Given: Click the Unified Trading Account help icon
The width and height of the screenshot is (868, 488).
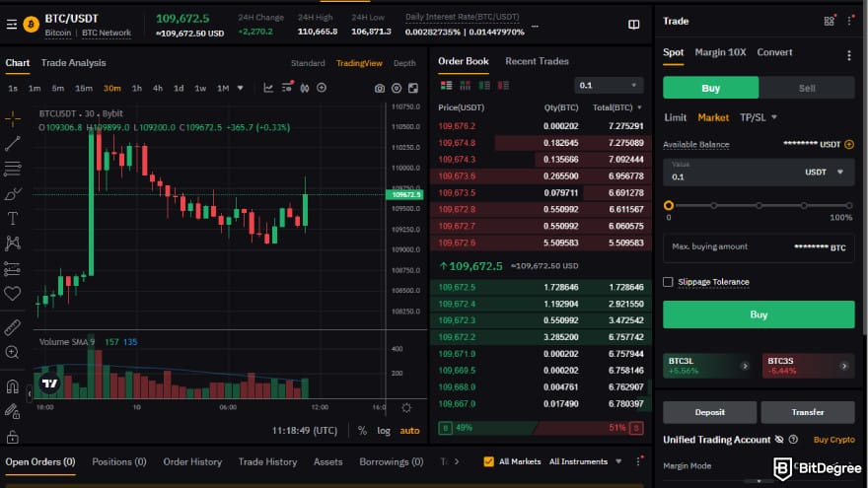Looking at the screenshot, I should pos(793,440).
